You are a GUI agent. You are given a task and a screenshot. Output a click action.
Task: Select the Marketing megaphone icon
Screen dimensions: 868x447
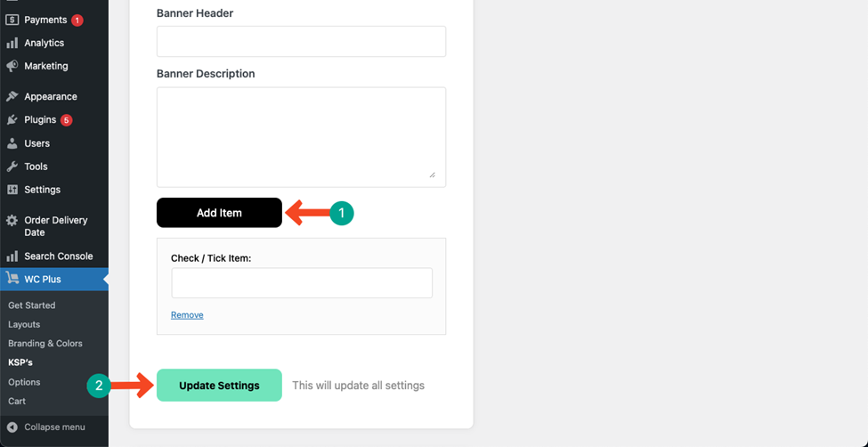point(12,66)
